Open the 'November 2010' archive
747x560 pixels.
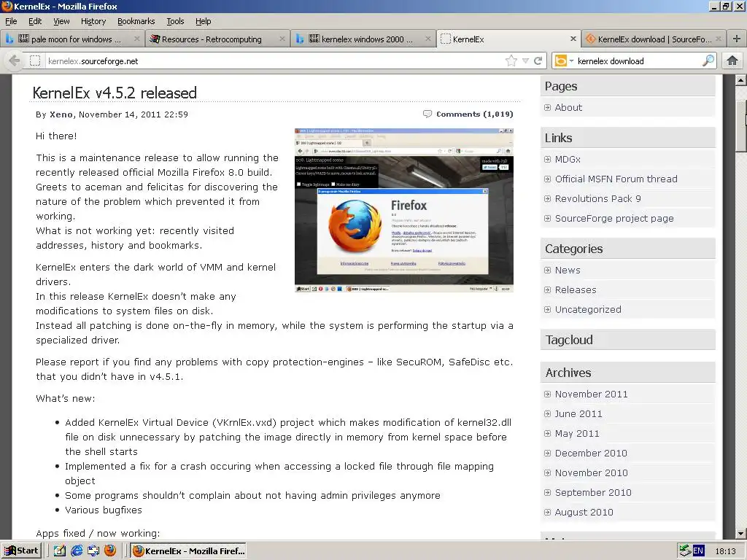click(591, 472)
